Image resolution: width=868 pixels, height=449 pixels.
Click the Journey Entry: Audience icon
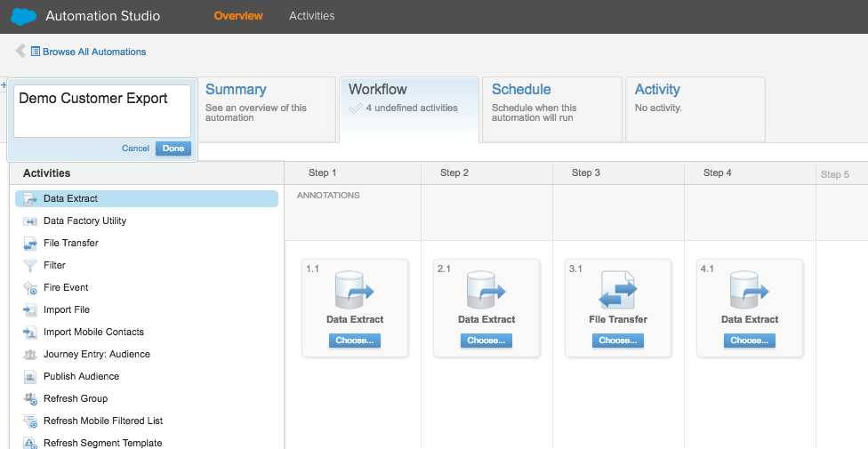[x=30, y=355]
